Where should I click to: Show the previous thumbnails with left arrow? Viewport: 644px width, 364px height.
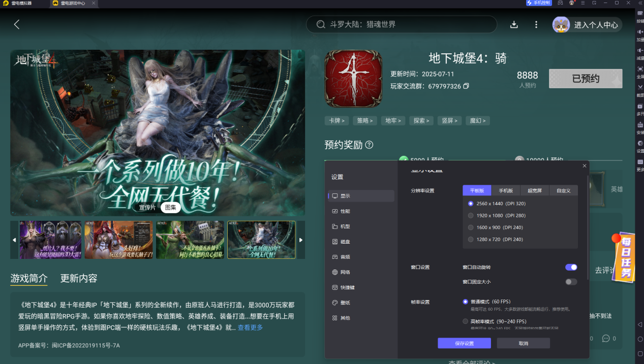14,240
